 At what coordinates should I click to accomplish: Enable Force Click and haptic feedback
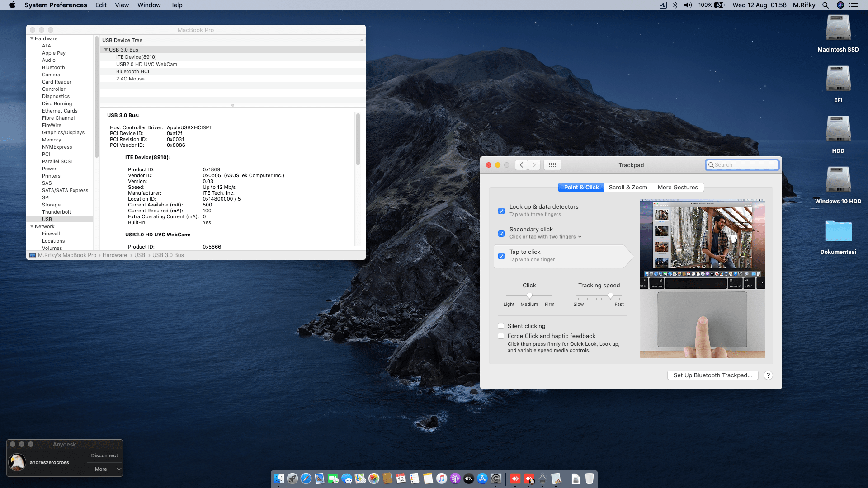pos(501,336)
